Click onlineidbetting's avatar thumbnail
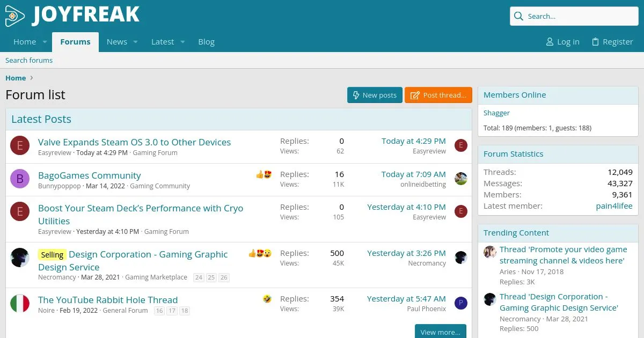Viewport: 644px width, 338px height. (460, 179)
